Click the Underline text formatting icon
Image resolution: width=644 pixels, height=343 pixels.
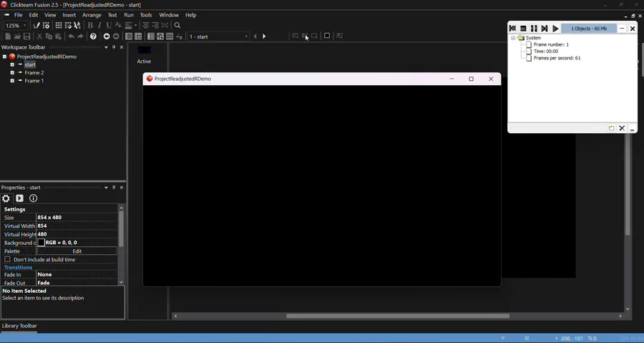pos(109,26)
